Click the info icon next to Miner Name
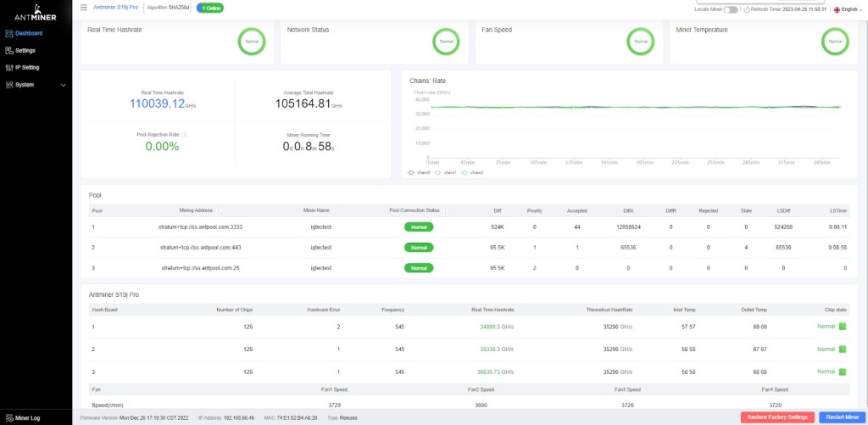Screen dimensions: 868x425 click(x=336, y=211)
